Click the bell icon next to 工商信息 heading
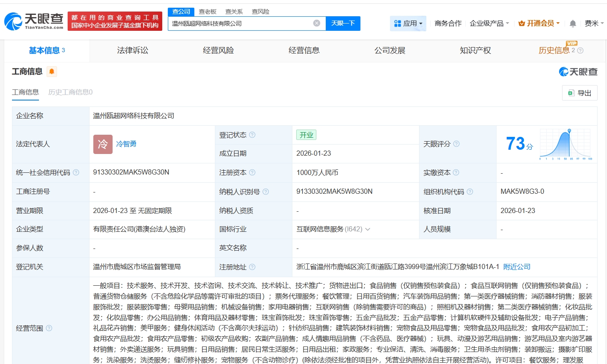The image size is (607, 364). tap(52, 71)
